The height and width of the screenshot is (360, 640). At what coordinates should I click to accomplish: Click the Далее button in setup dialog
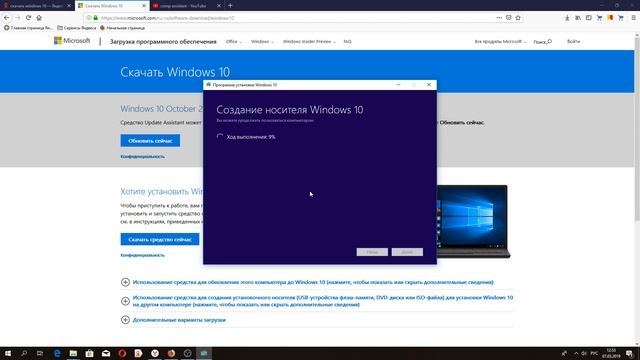407,252
